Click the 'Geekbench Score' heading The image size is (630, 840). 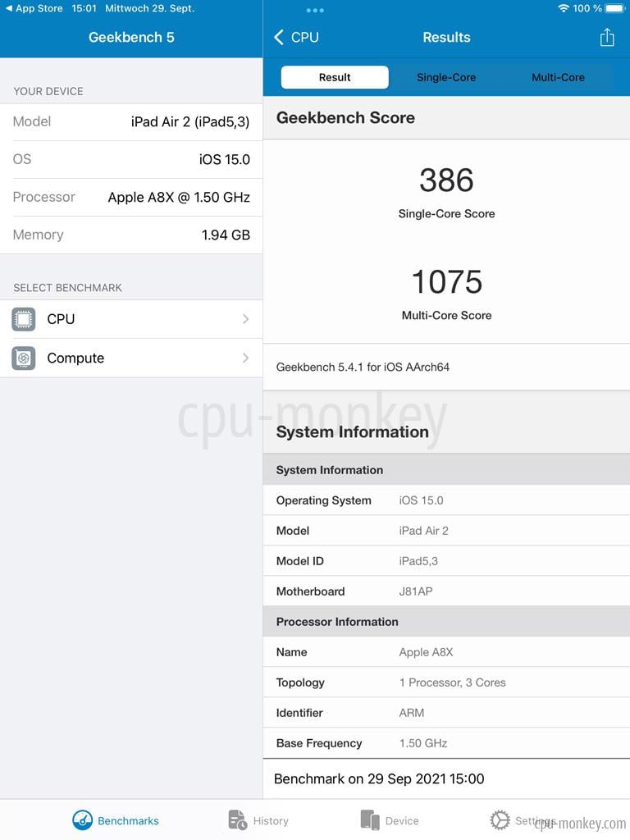(345, 118)
